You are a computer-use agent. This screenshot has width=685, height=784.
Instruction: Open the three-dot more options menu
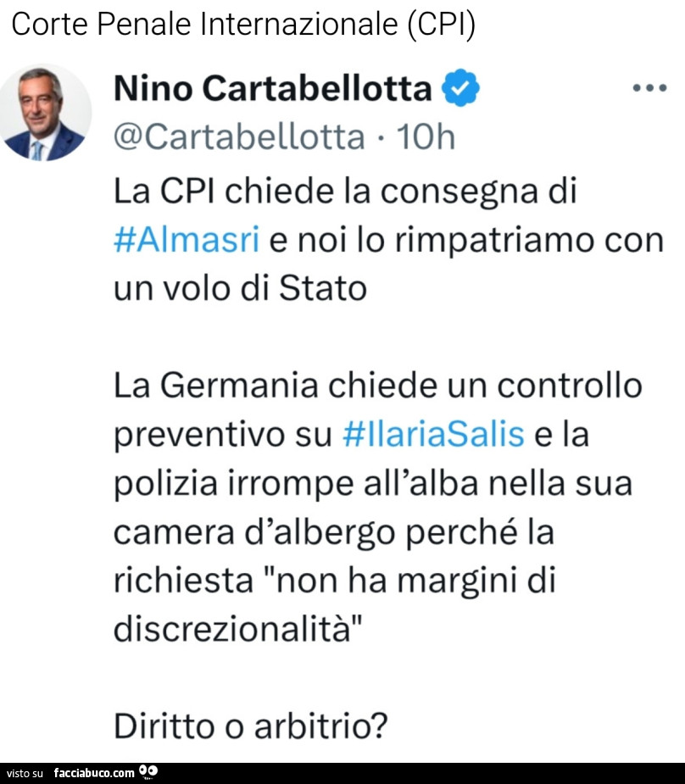(x=651, y=88)
